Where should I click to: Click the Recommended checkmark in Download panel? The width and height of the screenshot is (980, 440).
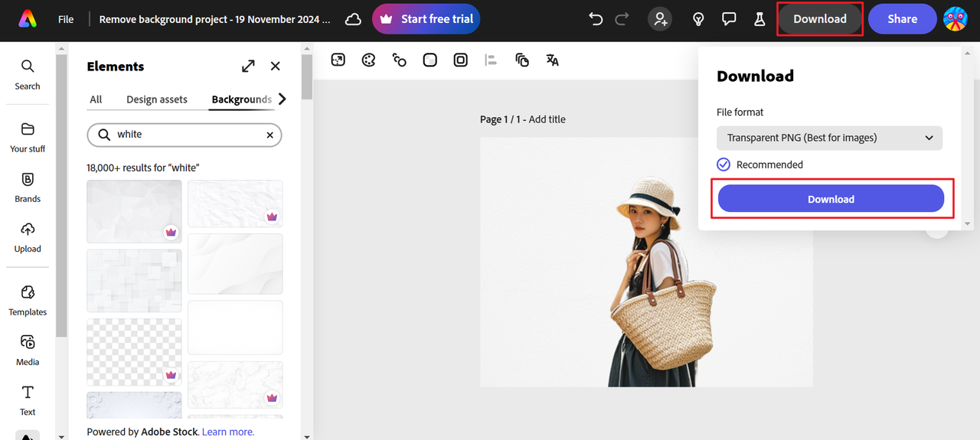point(724,165)
